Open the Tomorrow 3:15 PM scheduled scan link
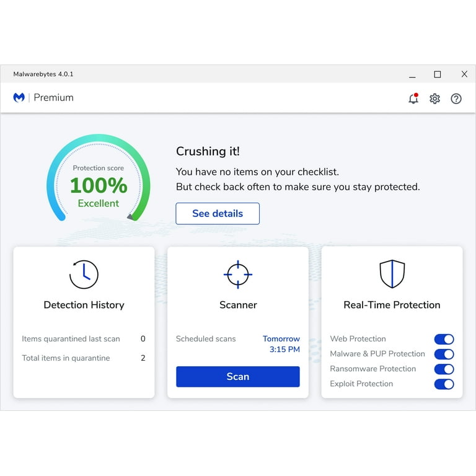 pos(281,344)
